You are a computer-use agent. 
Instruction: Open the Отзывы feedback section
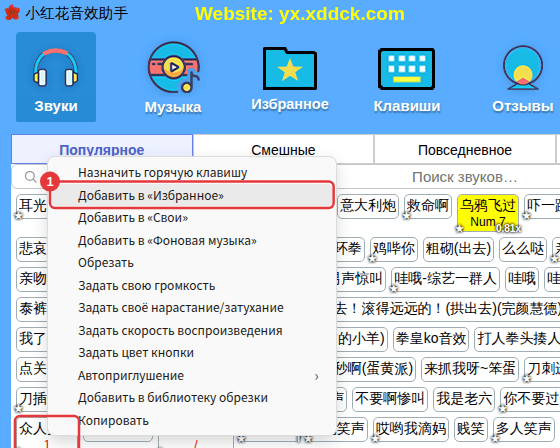point(523,79)
